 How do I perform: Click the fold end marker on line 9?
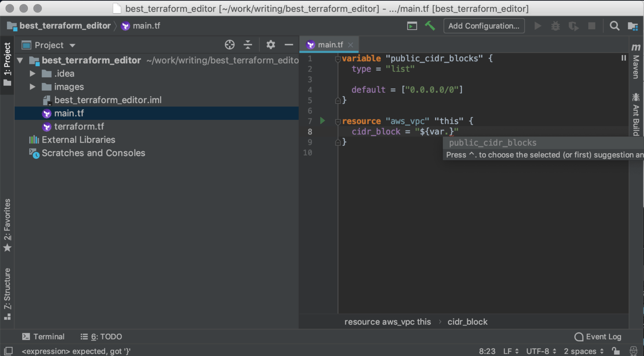(338, 142)
